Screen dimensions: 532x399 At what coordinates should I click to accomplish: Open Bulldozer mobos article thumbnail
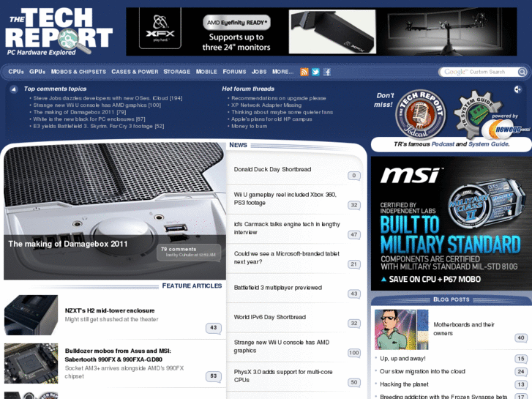coord(31,363)
